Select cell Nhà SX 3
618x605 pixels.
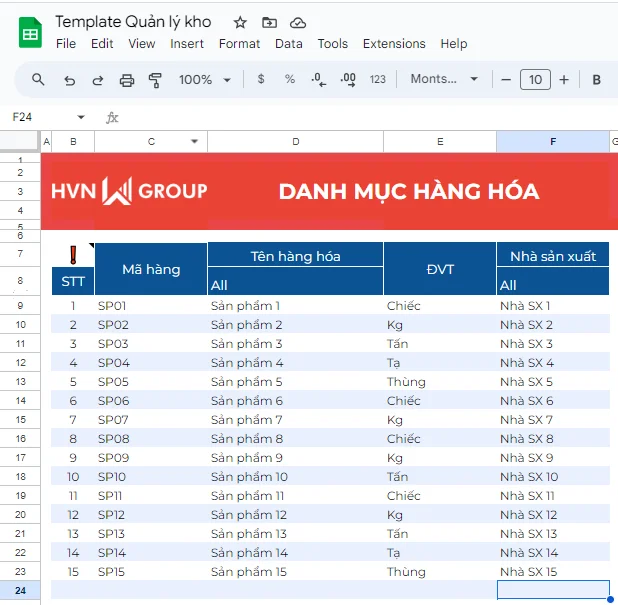tap(553, 344)
